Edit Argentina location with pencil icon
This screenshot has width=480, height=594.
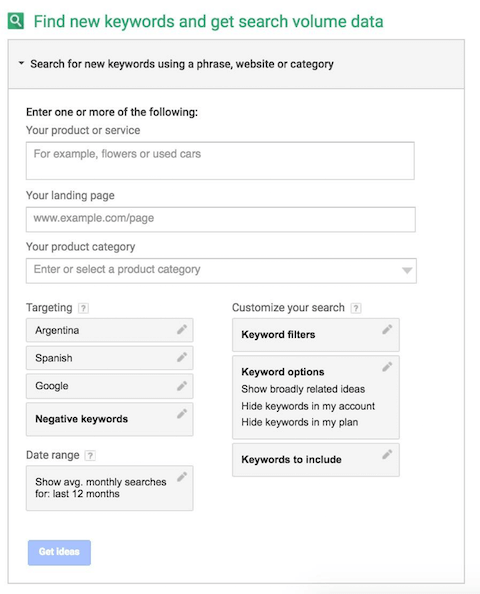tap(182, 330)
